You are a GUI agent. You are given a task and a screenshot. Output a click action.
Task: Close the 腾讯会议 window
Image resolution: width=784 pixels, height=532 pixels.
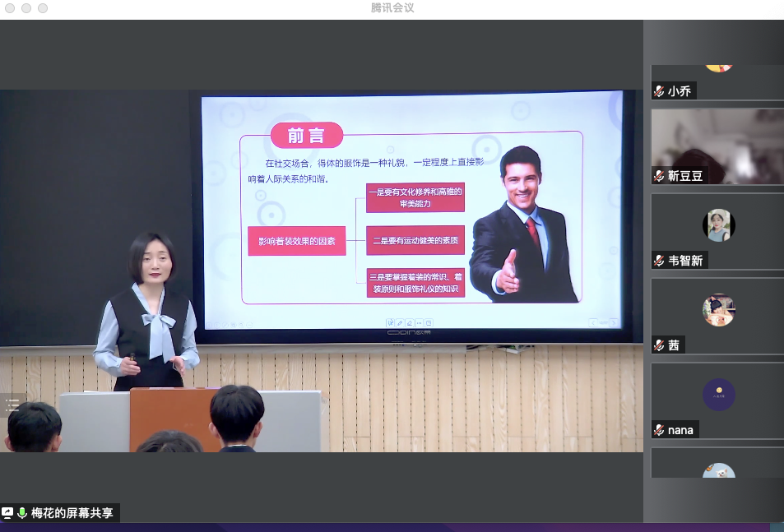[x=10, y=8]
